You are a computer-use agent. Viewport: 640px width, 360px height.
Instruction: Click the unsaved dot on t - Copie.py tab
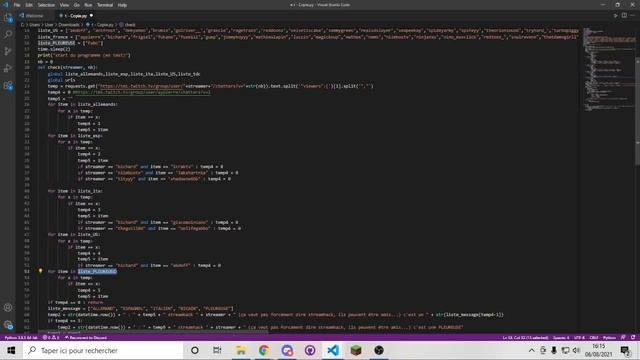point(91,16)
